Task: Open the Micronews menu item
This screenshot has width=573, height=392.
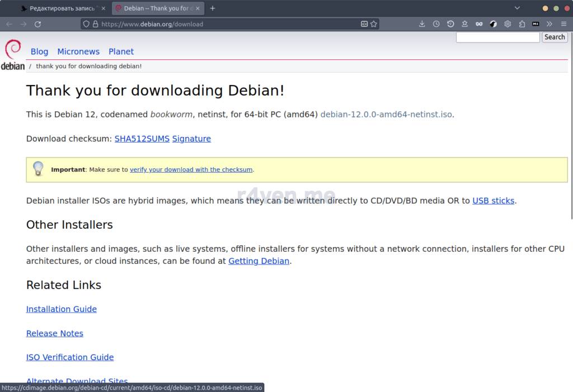Action: coord(78,51)
